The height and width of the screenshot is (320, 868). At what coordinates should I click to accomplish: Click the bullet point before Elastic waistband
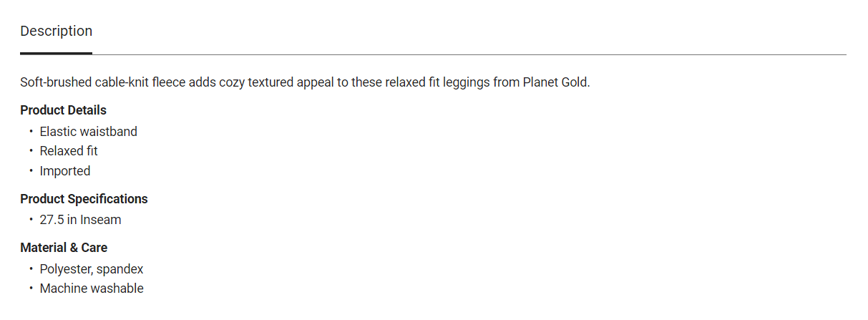coord(31,132)
